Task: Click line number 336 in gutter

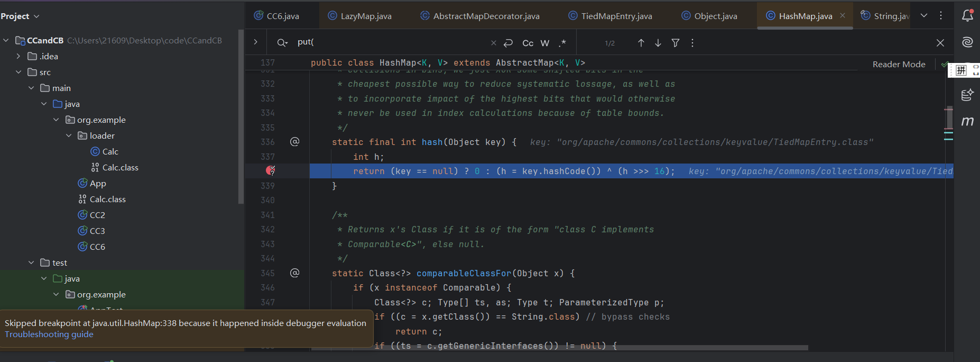Action: (x=267, y=142)
